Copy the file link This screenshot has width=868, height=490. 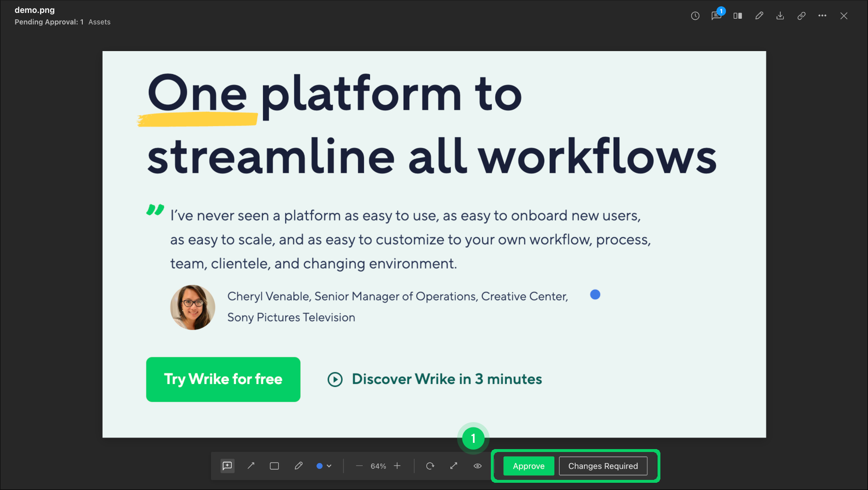point(802,16)
